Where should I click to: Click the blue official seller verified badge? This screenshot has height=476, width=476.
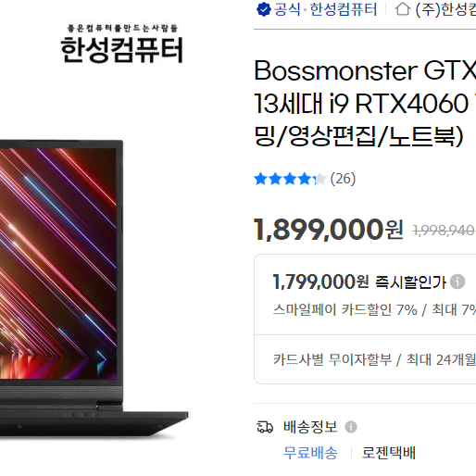coord(264,9)
